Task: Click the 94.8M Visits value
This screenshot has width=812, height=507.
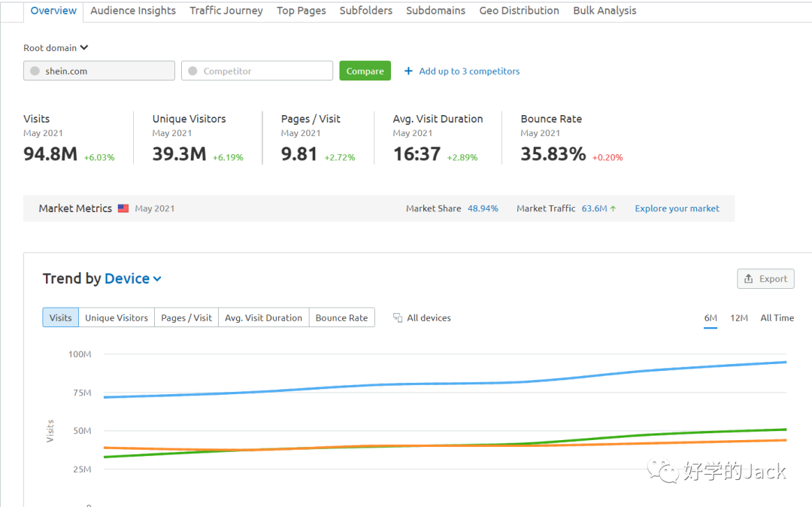Action: click(x=50, y=154)
